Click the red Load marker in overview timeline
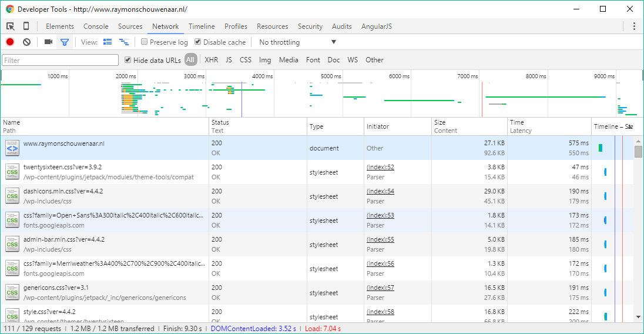The image size is (644, 334). [482, 99]
